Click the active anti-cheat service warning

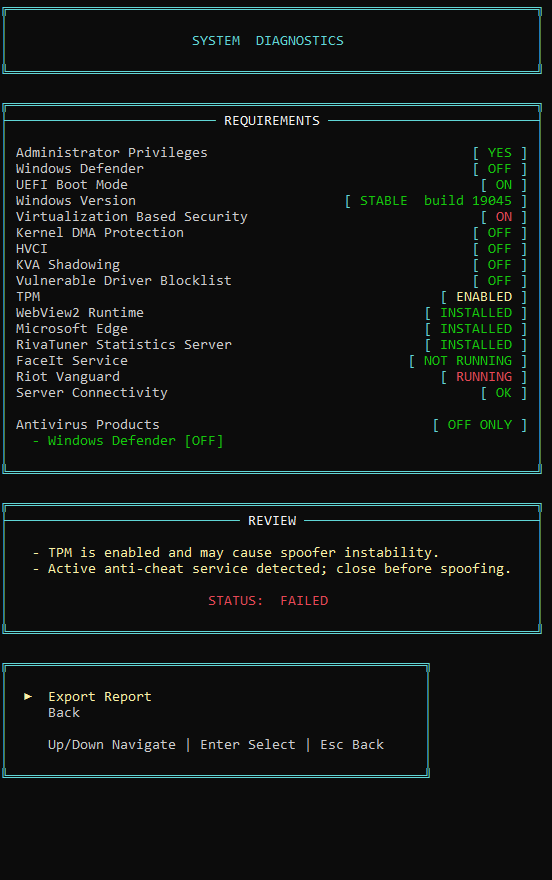pos(272,569)
